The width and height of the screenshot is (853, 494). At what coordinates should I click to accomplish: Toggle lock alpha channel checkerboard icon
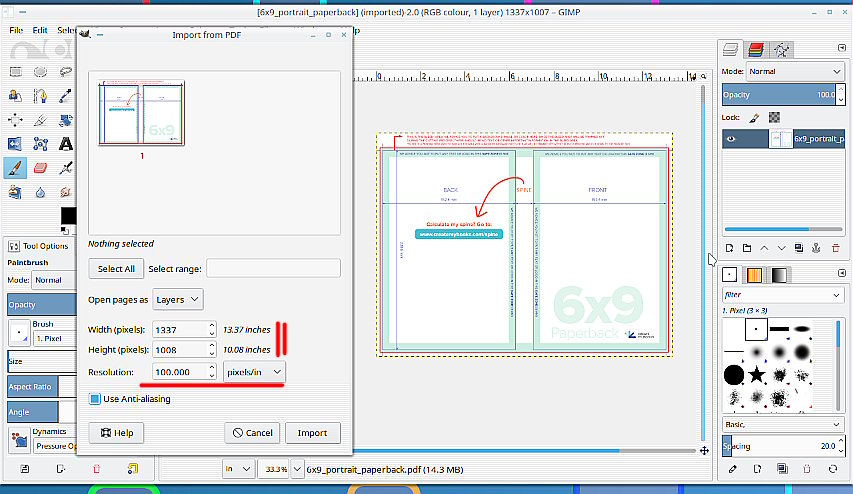click(774, 117)
